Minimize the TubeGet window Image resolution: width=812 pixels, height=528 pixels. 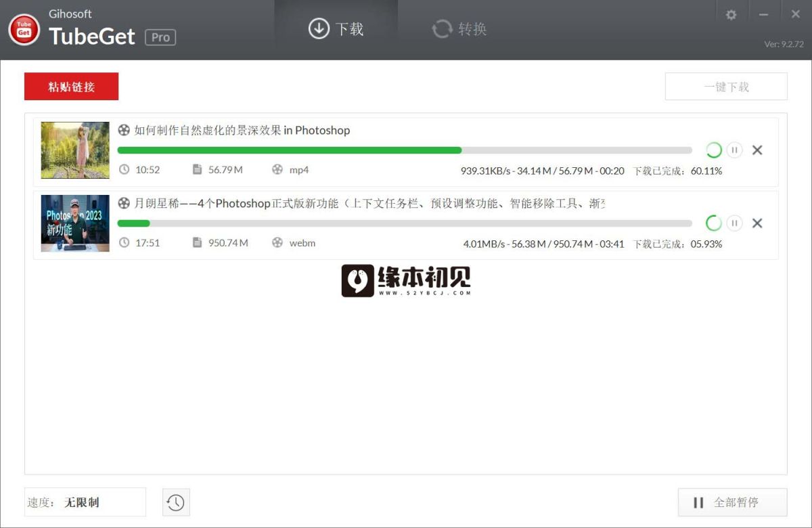point(763,14)
